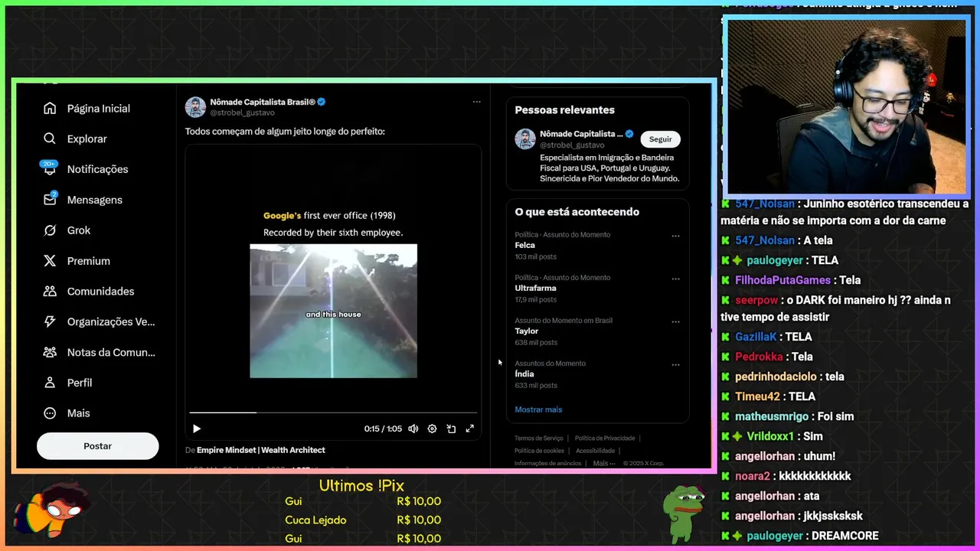This screenshot has height=551, width=980.
Task: Click chat username noara2
Action: pyautogui.click(x=753, y=476)
